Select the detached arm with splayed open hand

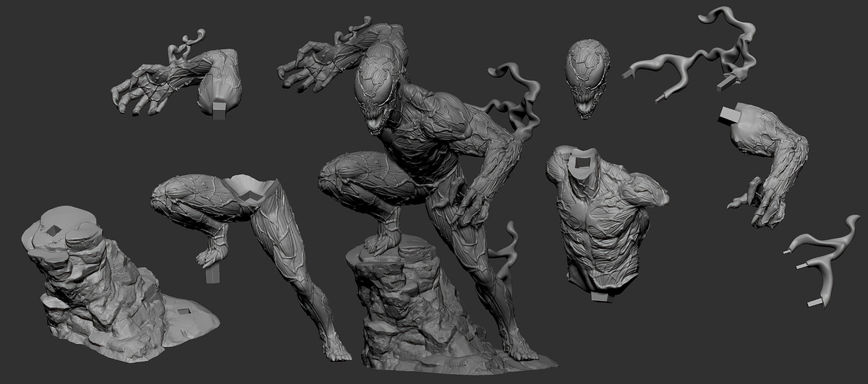(x=177, y=76)
